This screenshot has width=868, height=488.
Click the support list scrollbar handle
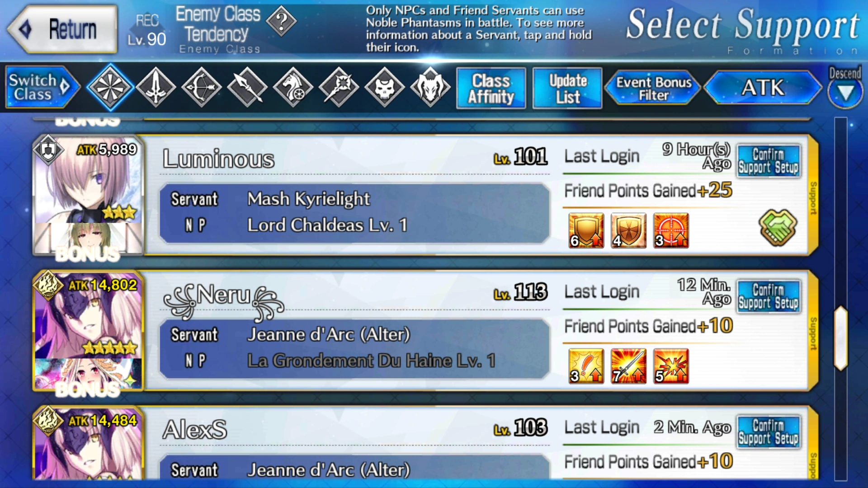(841, 338)
